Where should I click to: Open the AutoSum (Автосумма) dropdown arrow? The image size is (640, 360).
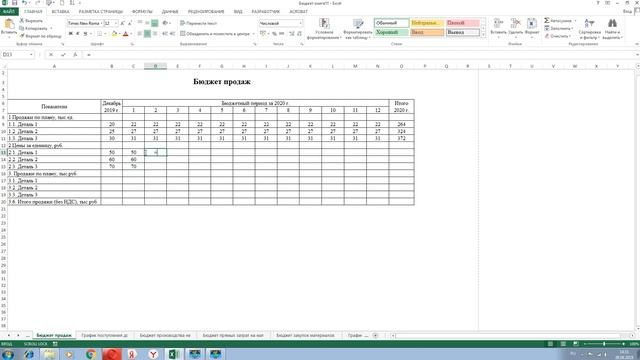click(x=575, y=20)
